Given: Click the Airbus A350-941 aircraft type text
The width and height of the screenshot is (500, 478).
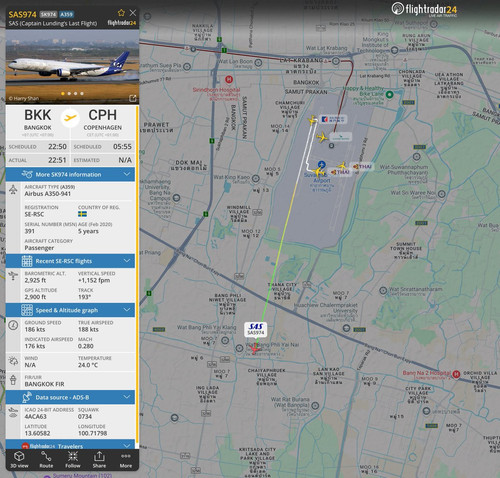Looking at the screenshot, I should pyautogui.click(x=48, y=194).
